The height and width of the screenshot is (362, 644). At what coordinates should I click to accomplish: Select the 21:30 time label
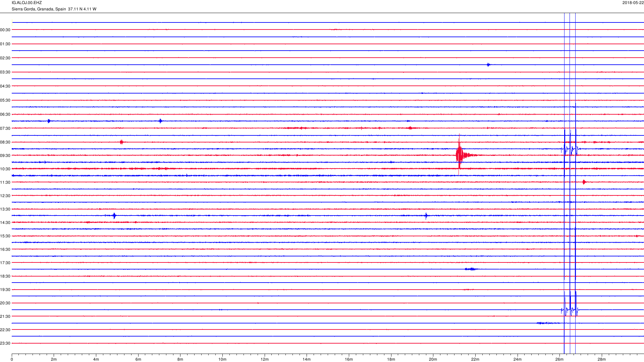point(5,316)
